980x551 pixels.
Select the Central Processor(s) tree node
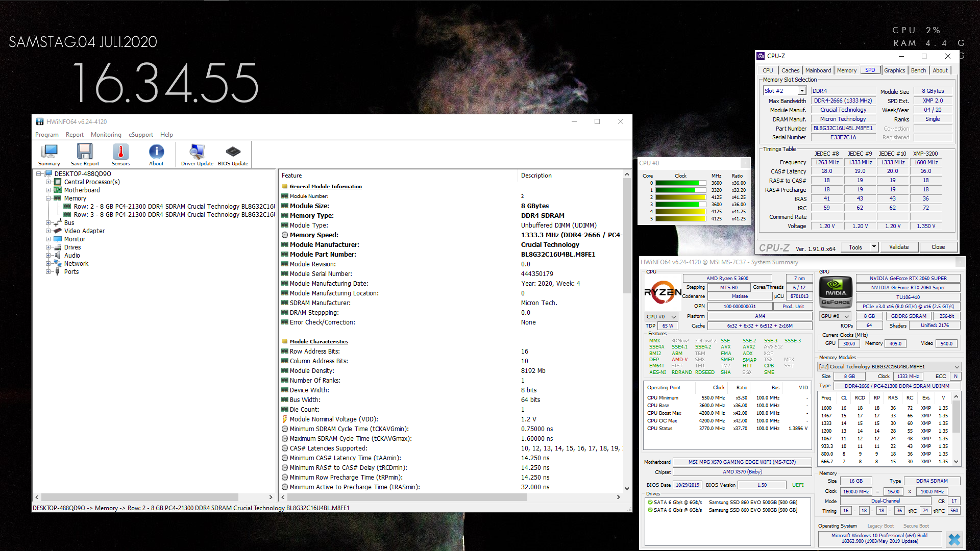[92, 182]
